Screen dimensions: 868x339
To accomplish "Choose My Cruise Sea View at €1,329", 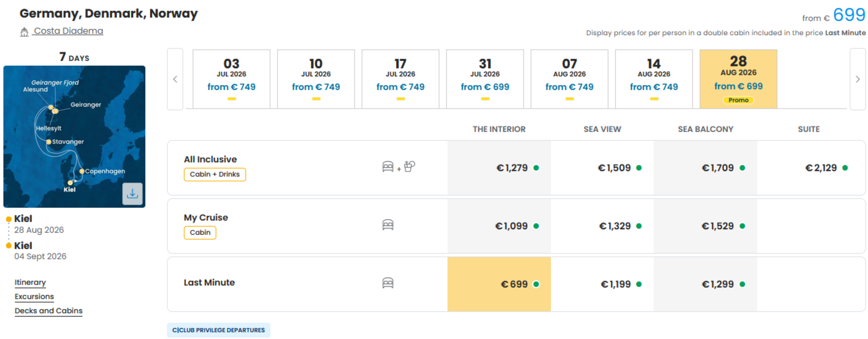I will (x=602, y=226).
